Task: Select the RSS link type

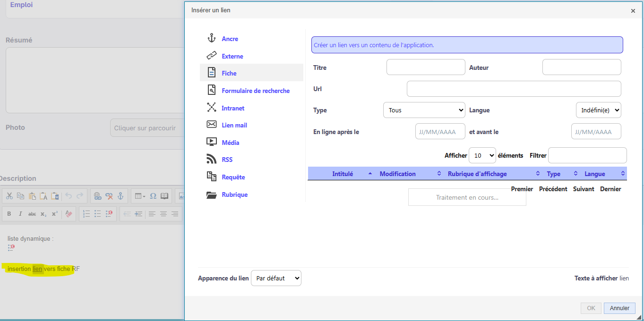Action: point(227,160)
